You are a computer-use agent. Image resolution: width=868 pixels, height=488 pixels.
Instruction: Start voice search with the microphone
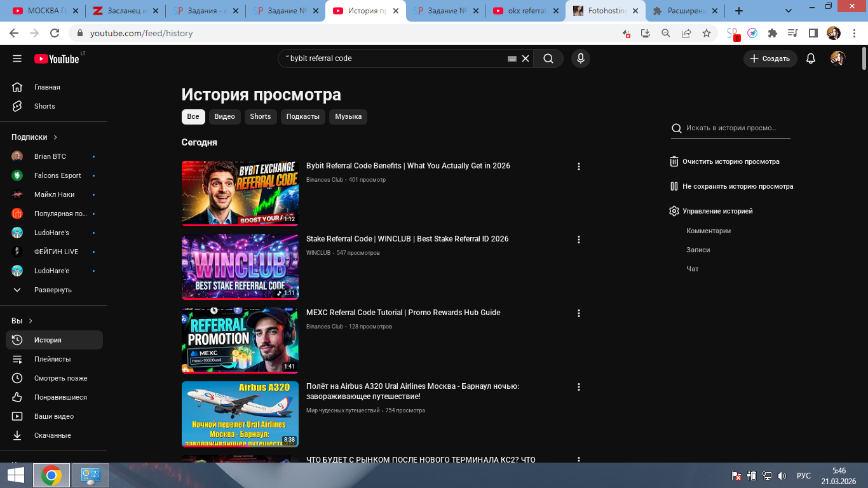[x=580, y=58]
